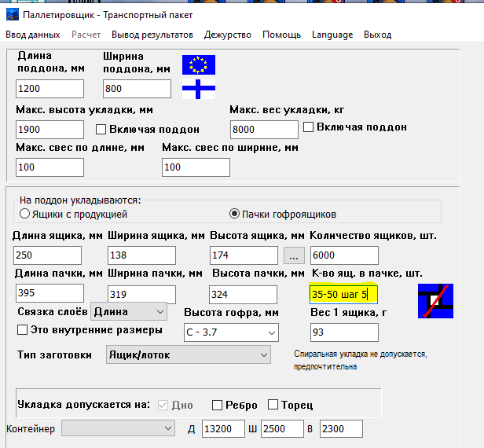Edit max stacking weight field 8000
This screenshot has height=448, width=484.
[x=264, y=130]
